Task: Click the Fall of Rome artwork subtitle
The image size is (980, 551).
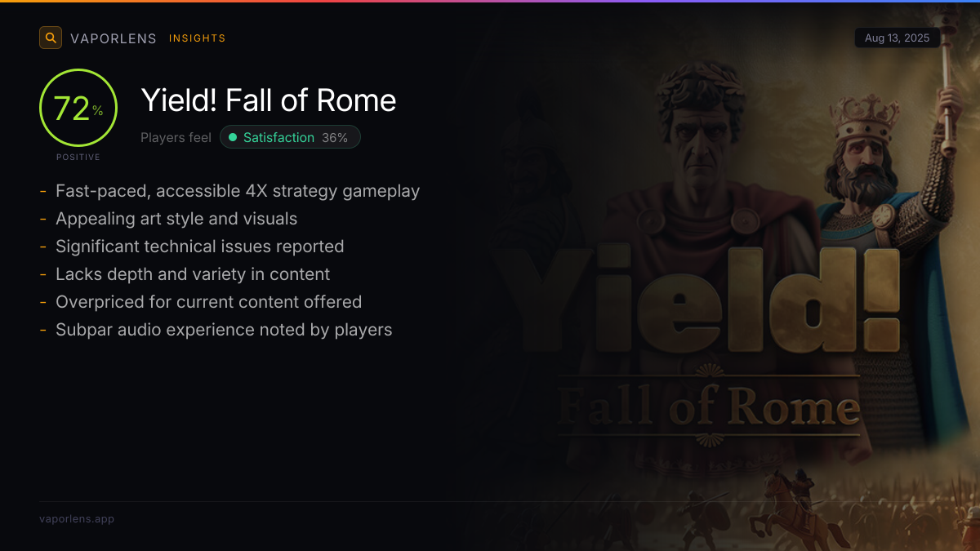Action: point(709,407)
